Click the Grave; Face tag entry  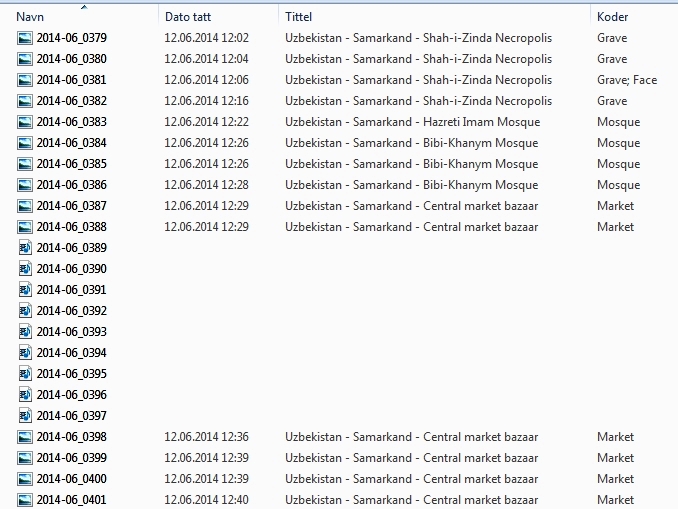[x=627, y=80]
